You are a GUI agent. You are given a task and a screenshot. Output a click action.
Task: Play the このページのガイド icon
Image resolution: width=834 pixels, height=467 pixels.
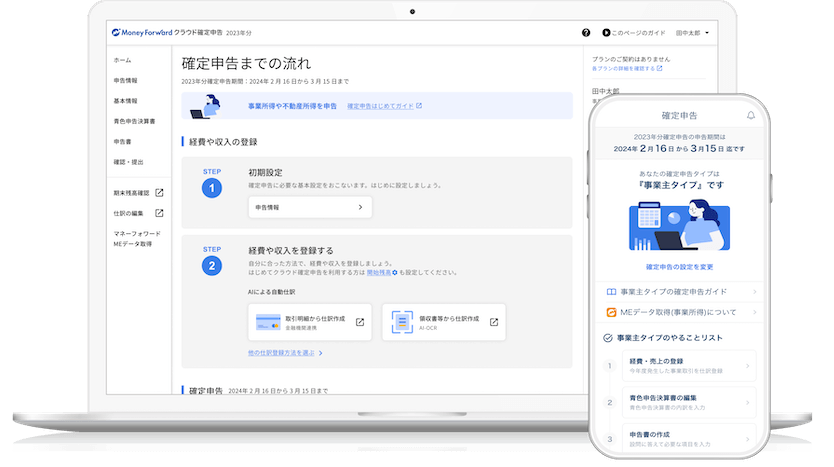tap(606, 32)
